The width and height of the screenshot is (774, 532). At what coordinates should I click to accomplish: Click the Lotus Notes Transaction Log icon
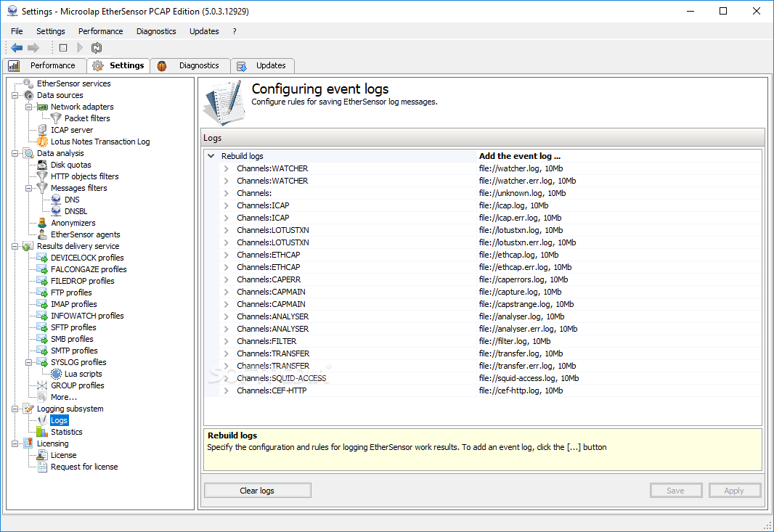(x=42, y=142)
